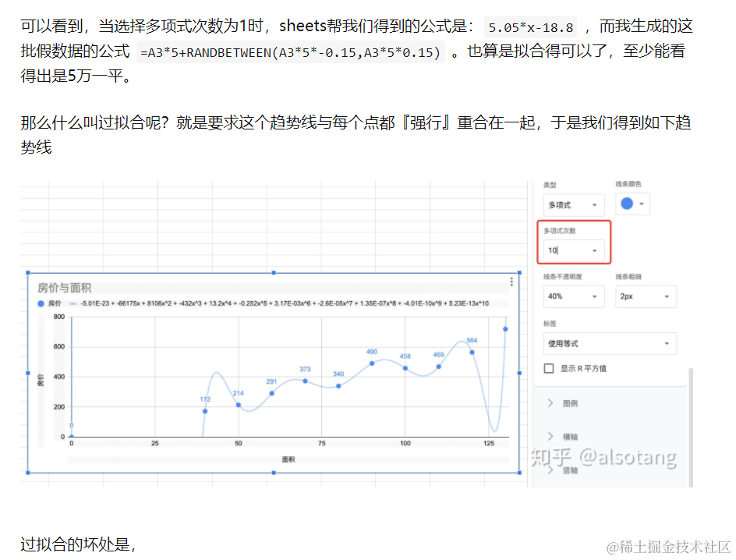
Task: Expand the 竖轴 section
Action: [x=563, y=470]
